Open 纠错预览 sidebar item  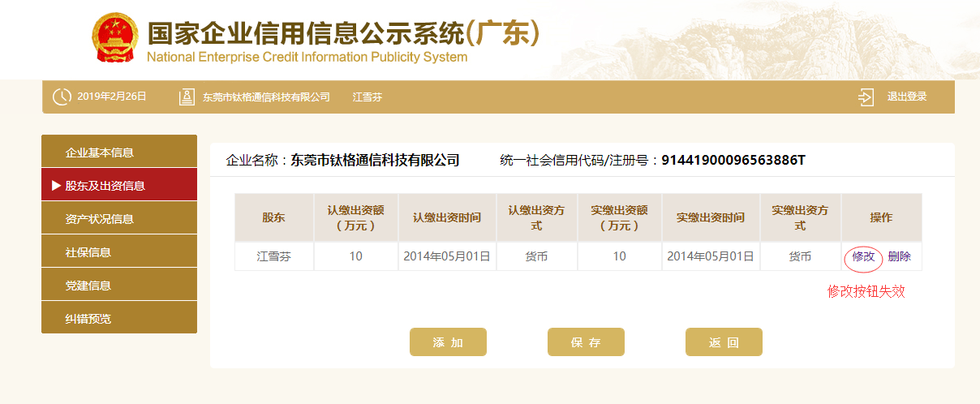(x=119, y=318)
